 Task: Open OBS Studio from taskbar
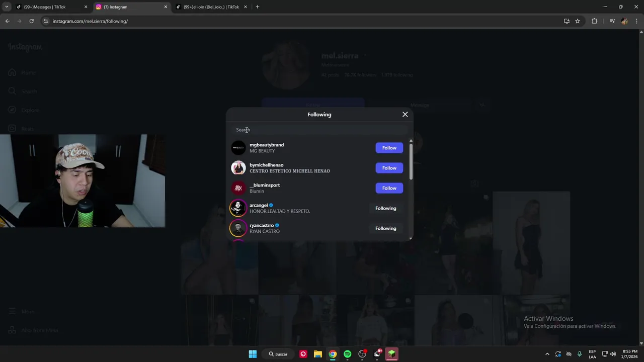click(x=362, y=354)
